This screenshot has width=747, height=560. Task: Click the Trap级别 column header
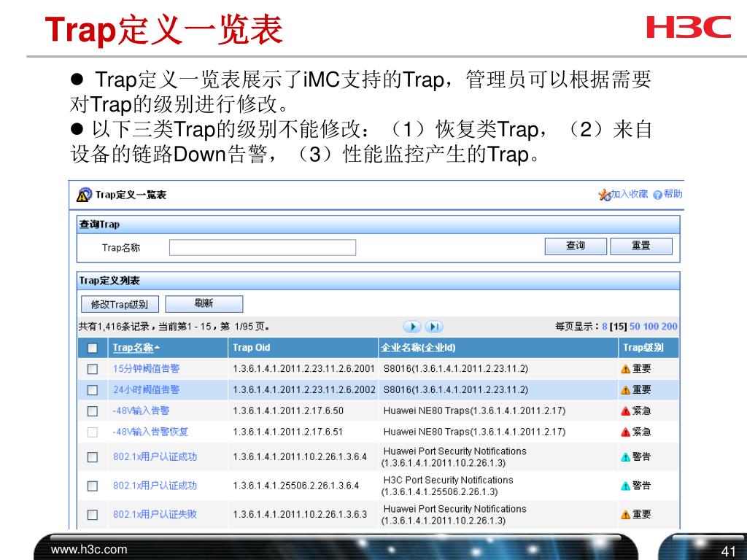(643, 348)
